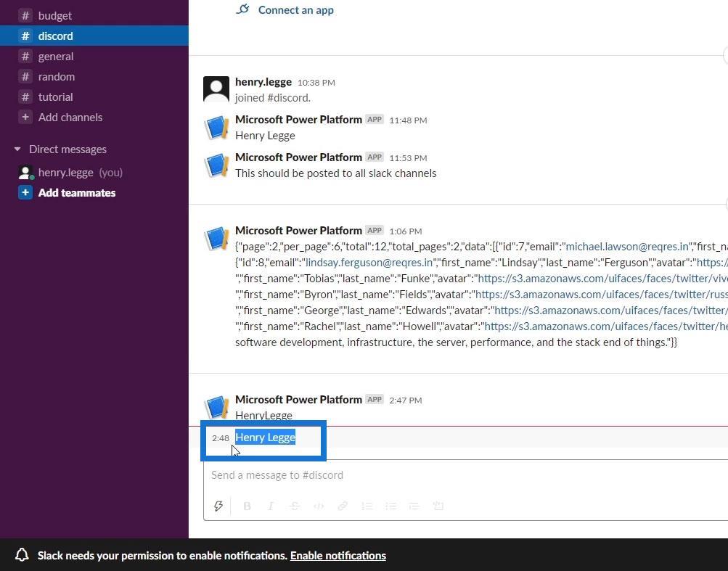This screenshot has height=571, width=728.
Task: Insert a code block in composer
Action: click(438, 506)
